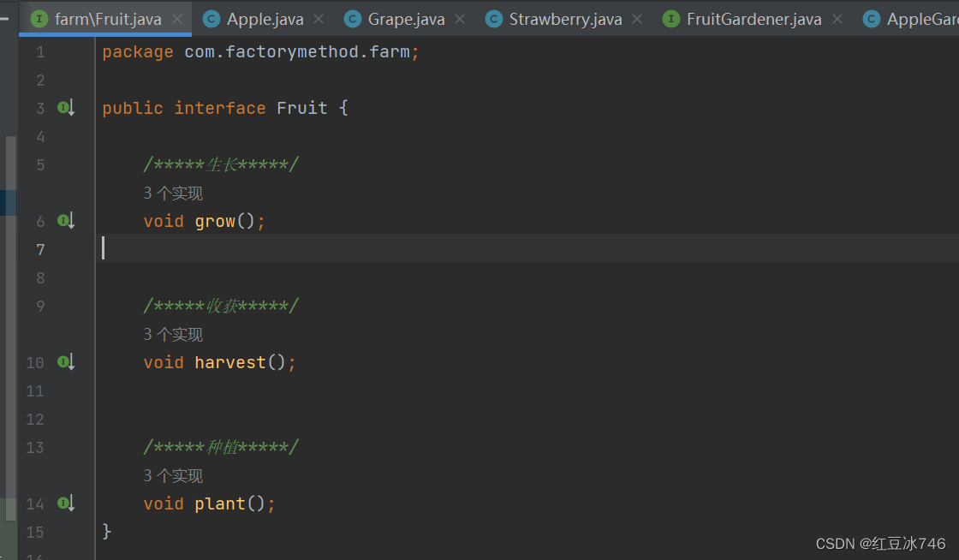Viewport: 959px width, 560px height.
Task: Close the Apple.java tab
Action: [x=319, y=19]
